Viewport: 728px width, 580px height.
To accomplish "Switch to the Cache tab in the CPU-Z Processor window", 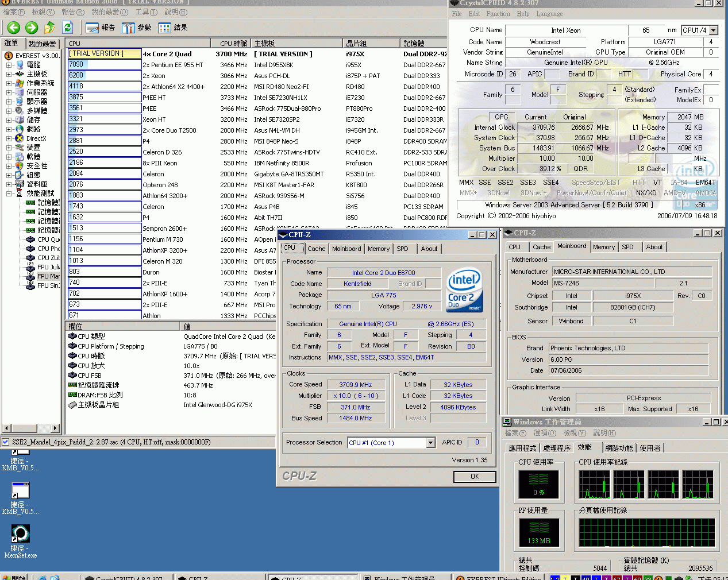I will tap(317, 249).
